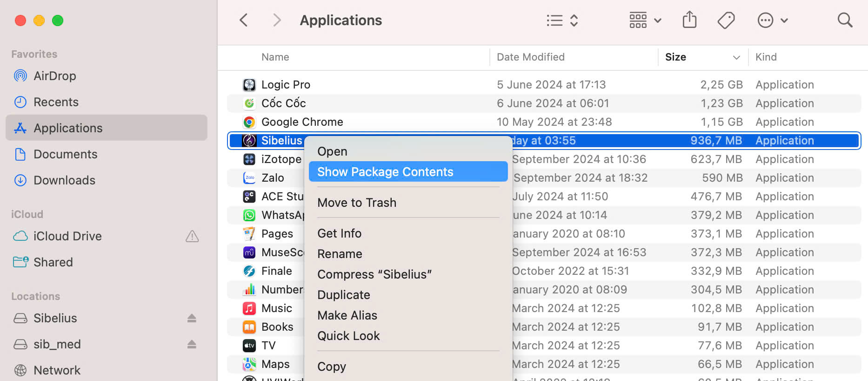Open the group-by grid dropdown
Screen dimensions: 868x381
click(645, 20)
